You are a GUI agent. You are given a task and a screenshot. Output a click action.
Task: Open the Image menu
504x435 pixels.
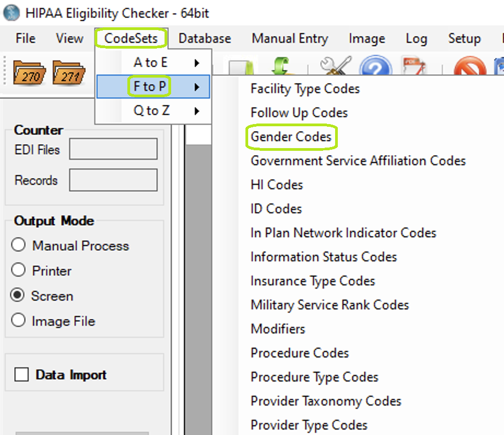tap(367, 38)
